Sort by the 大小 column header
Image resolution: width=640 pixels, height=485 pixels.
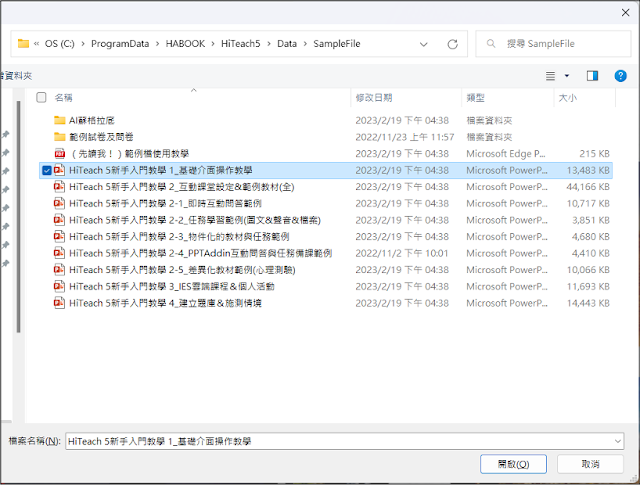[568, 98]
